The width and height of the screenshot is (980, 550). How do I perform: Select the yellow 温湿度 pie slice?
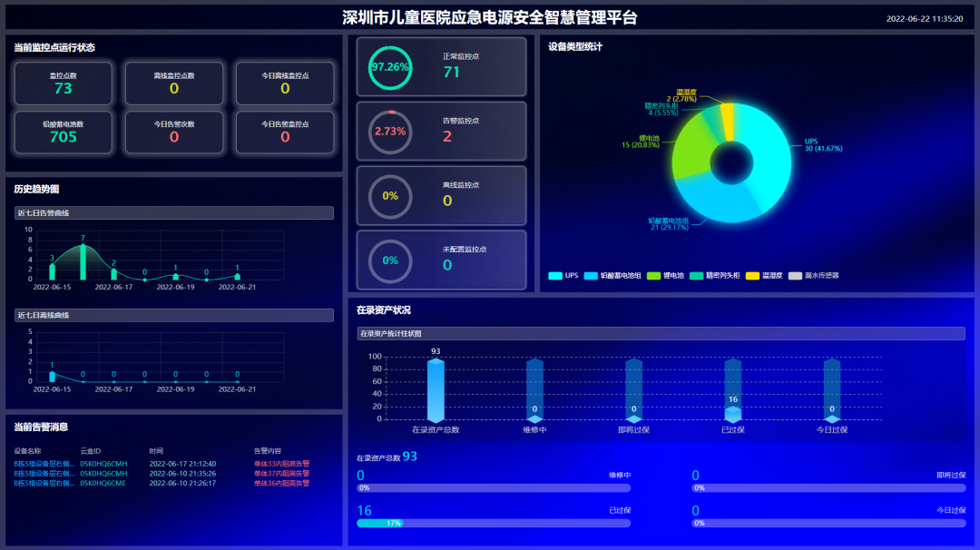click(x=728, y=122)
